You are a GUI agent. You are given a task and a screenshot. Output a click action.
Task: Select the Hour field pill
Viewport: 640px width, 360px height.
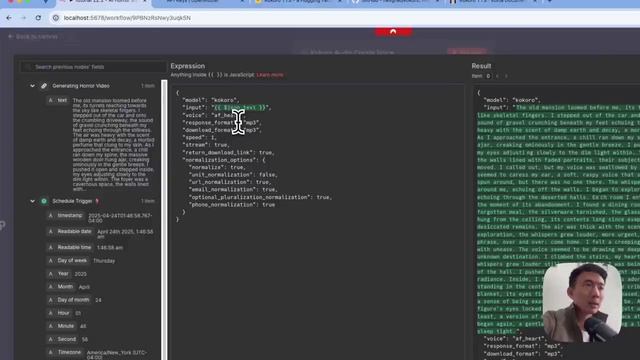(59, 313)
